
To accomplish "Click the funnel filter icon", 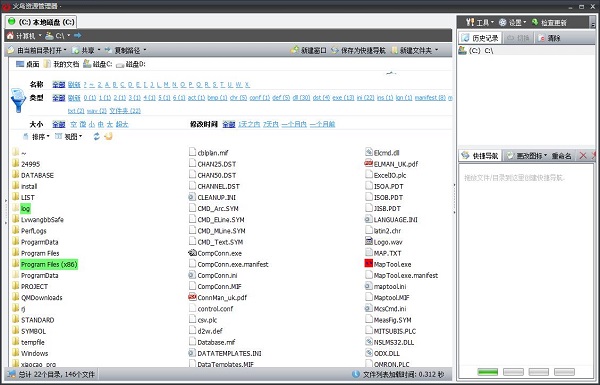I will (x=18, y=100).
